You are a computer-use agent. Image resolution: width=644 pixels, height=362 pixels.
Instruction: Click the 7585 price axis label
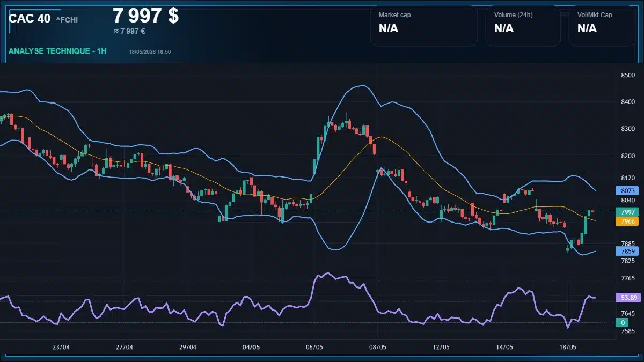click(628, 331)
